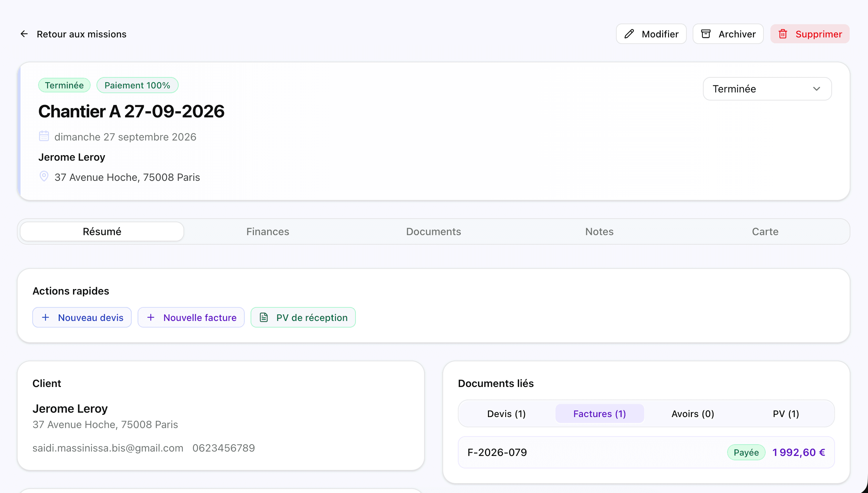
Task: Create a Nouvelle facture
Action: coord(191,317)
